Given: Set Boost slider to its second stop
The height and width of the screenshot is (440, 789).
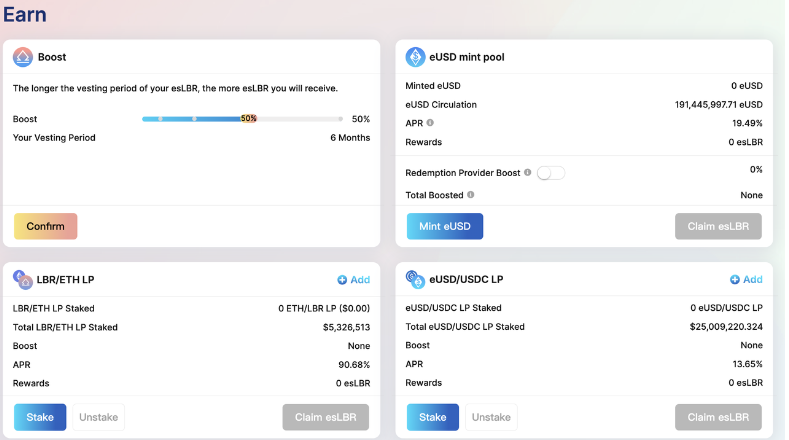Looking at the screenshot, I should tap(194, 119).
